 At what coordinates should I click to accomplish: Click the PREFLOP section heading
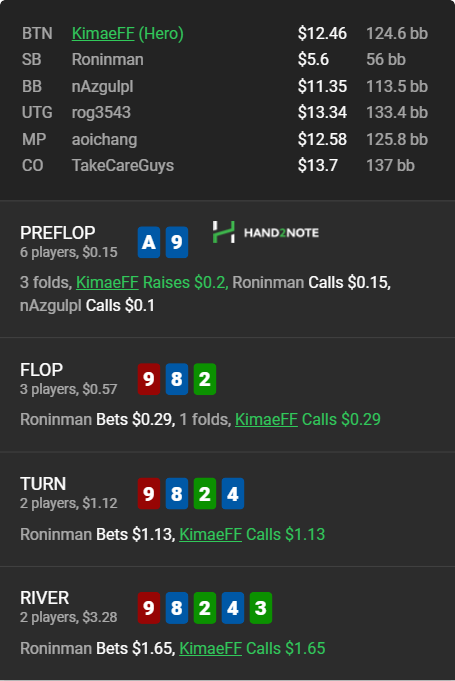[58, 233]
